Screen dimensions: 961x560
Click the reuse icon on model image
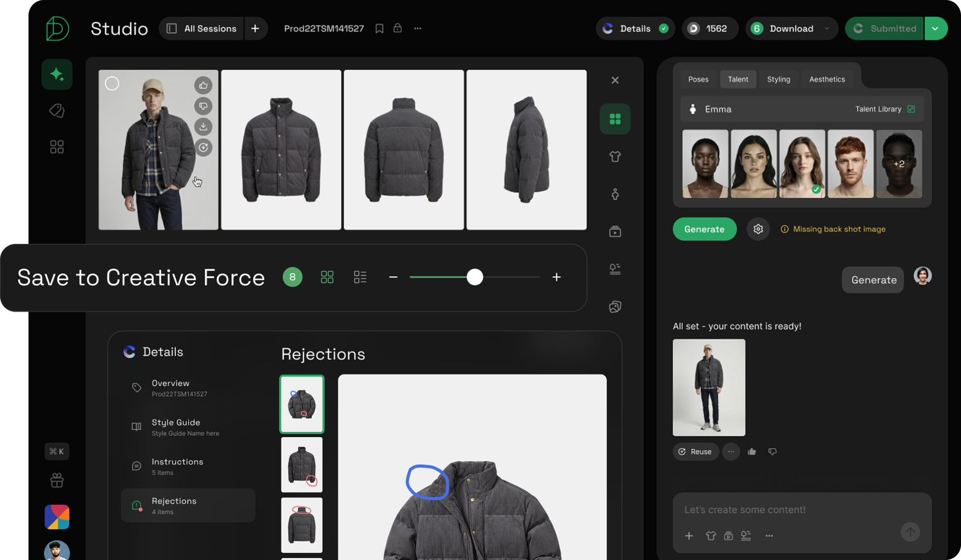(204, 147)
